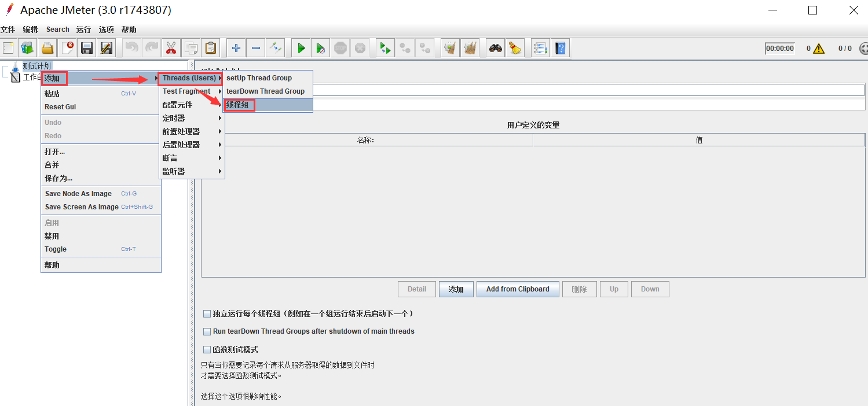This screenshot has width=868, height=406.
Task: Open the Templates browser icon
Action: pyautogui.click(x=27, y=47)
